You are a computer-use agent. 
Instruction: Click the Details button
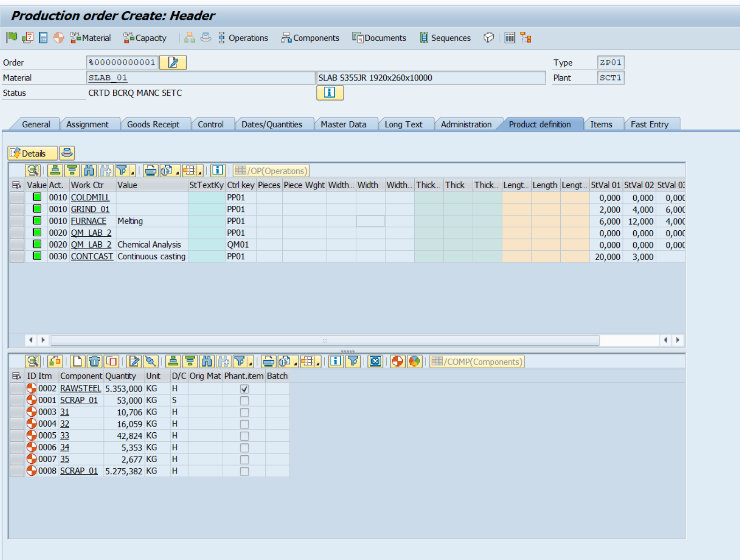click(33, 153)
